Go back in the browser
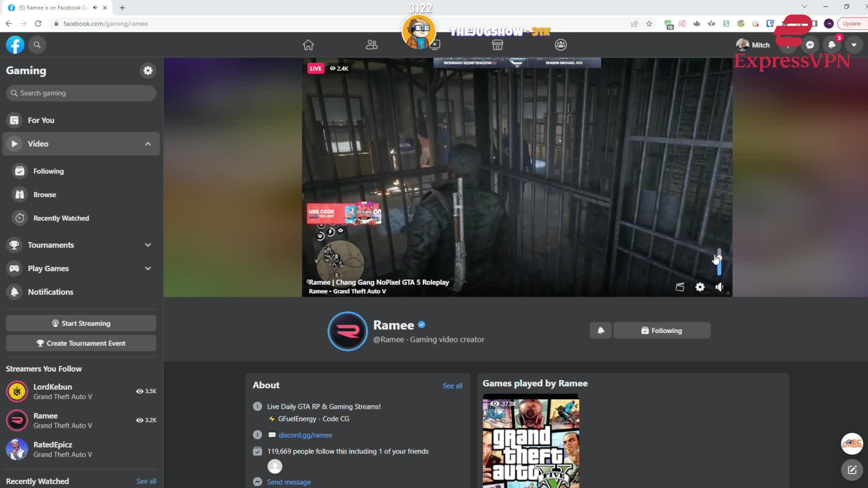The width and height of the screenshot is (868, 488). point(9,23)
